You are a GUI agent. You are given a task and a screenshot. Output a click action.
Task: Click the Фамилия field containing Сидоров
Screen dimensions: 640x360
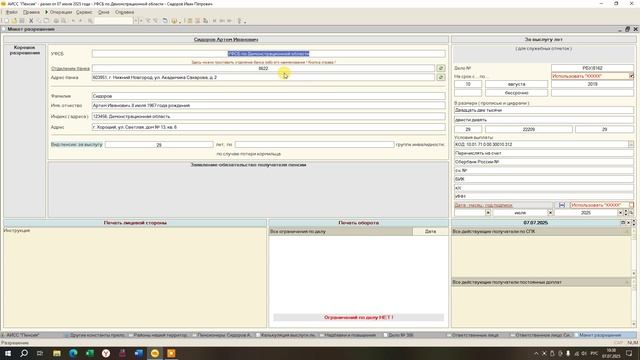[269, 96]
